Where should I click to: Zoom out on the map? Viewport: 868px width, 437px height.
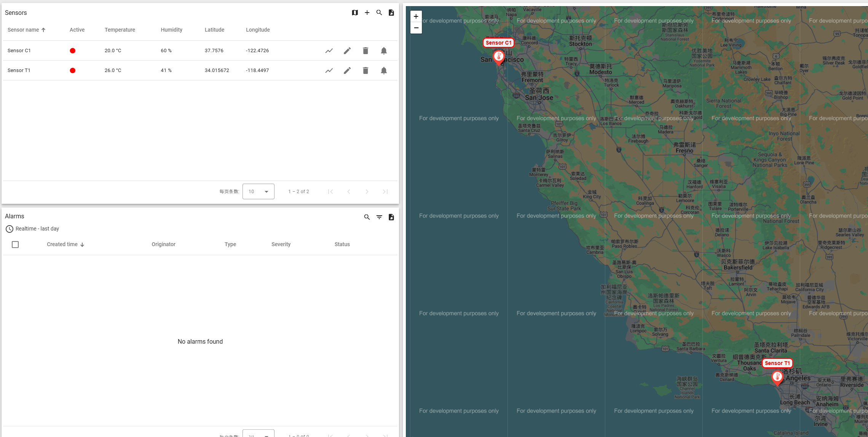pyautogui.click(x=416, y=28)
